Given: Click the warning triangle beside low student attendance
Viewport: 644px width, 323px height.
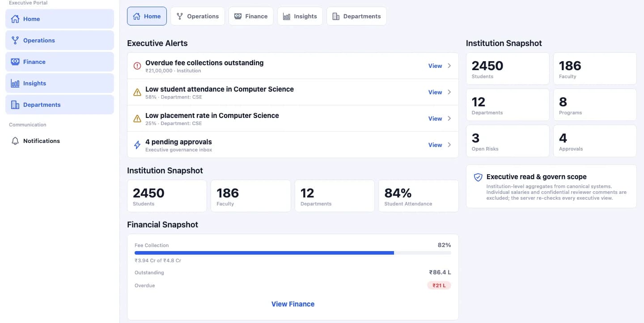Looking at the screenshot, I should pyautogui.click(x=137, y=92).
